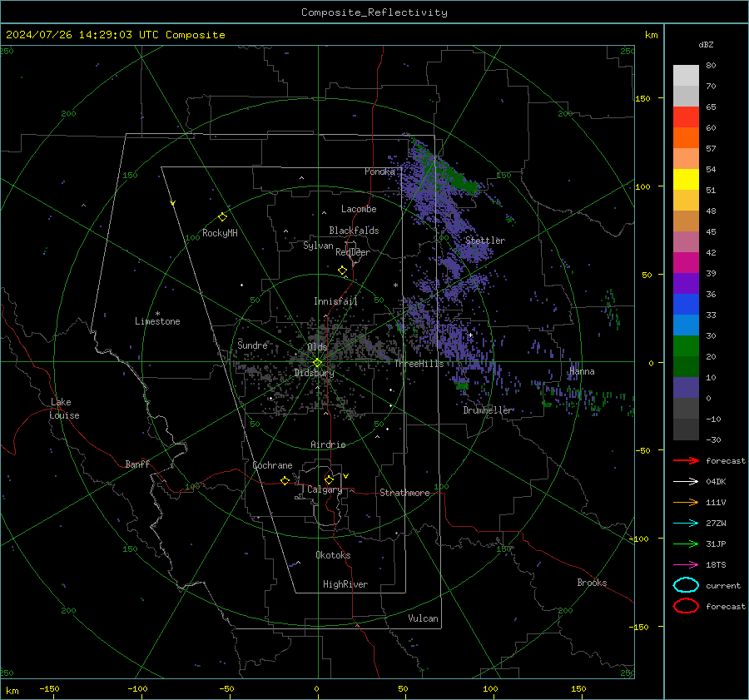Click the Brooks town label

592,583
